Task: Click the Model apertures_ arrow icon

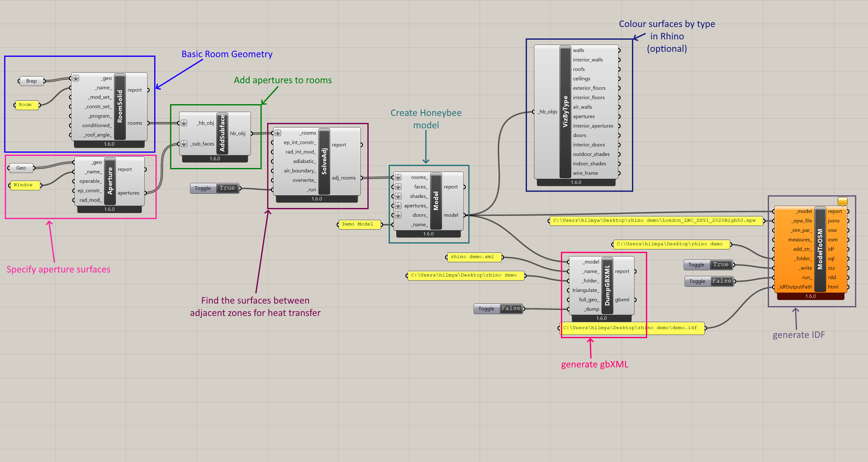Action: coord(398,205)
